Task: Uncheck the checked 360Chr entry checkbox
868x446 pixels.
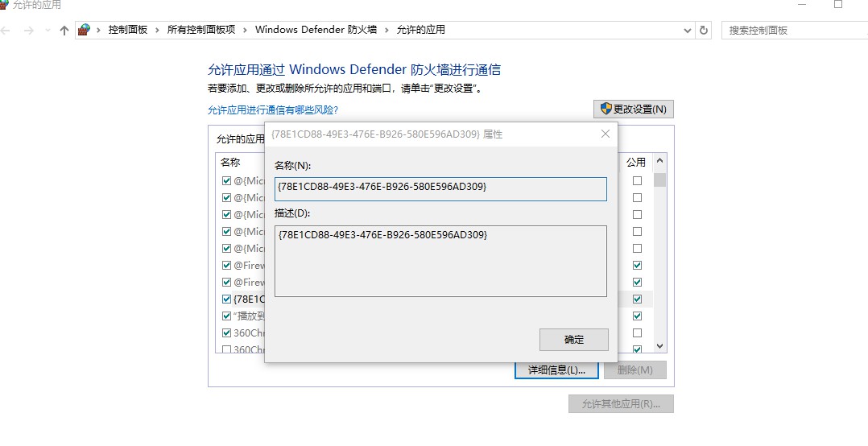Action: click(226, 332)
